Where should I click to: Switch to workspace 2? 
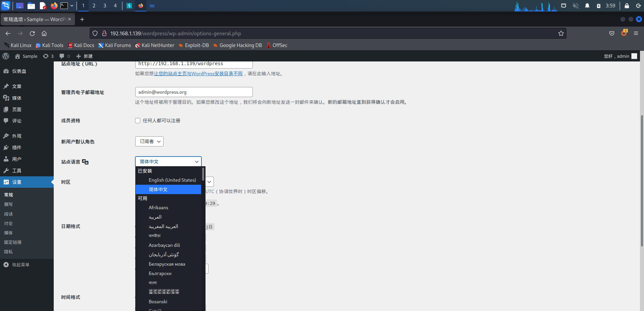94,5
